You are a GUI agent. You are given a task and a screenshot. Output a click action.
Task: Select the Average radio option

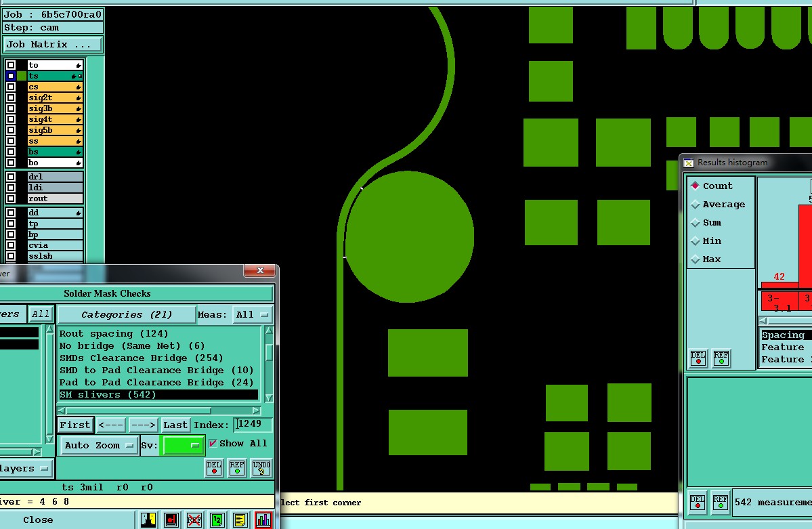pos(696,204)
